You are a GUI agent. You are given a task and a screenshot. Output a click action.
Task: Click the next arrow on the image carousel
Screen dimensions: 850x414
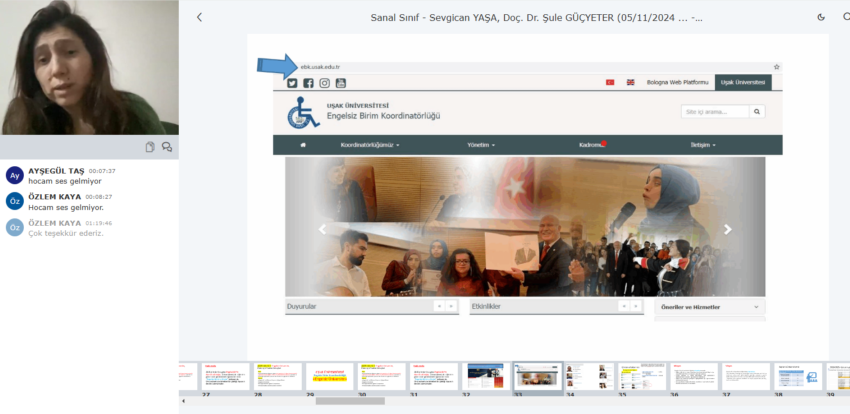[727, 229]
